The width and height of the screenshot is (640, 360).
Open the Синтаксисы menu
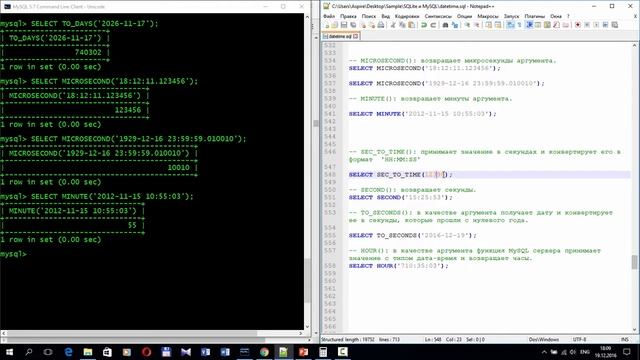pos(438,16)
